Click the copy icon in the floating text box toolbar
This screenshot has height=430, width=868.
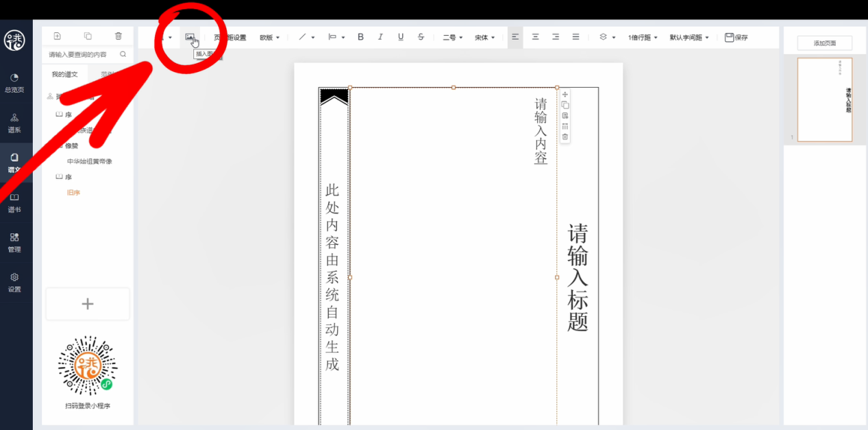click(x=565, y=105)
